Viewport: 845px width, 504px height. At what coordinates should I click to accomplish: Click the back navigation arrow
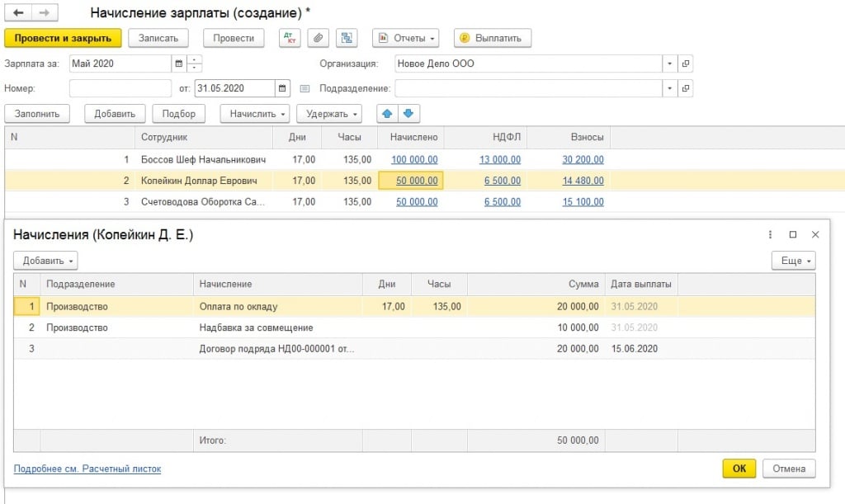click(x=18, y=13)
